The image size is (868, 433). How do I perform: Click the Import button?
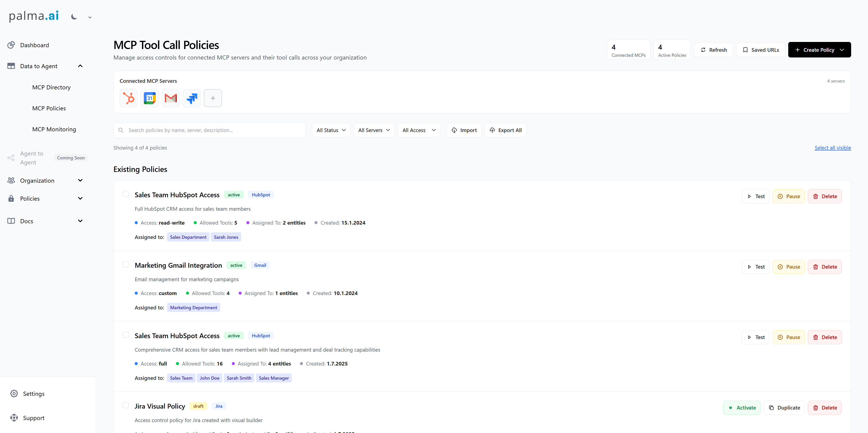(464, 130)
